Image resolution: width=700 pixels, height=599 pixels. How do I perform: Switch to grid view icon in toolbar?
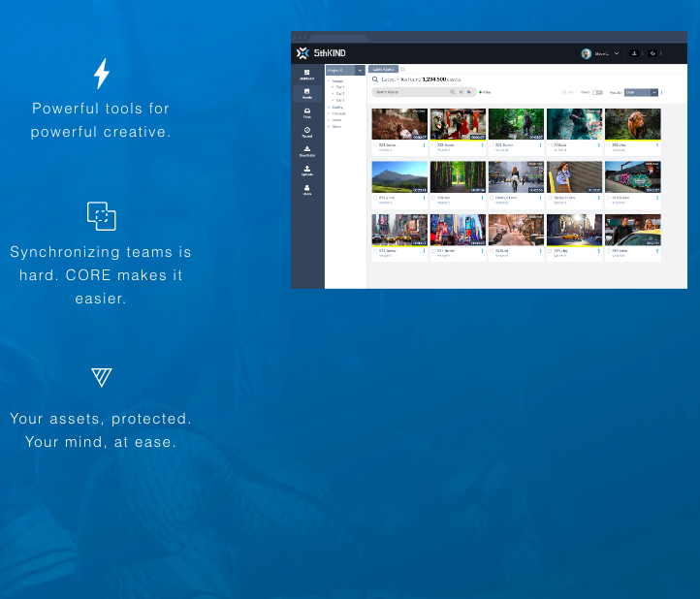[x=564, y=92]
